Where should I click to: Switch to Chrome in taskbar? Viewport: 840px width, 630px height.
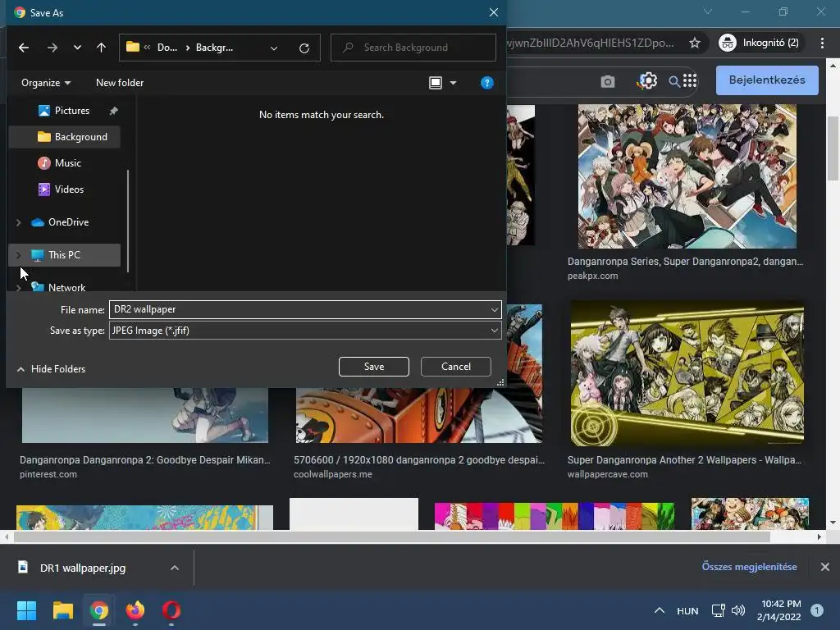pyautogui.click(x=99, y=610)
